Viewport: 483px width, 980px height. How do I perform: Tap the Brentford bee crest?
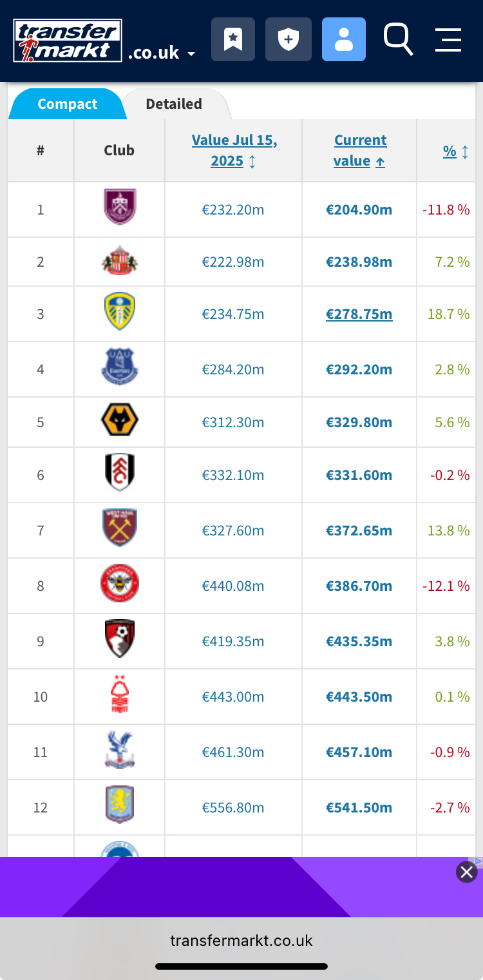(119, 583)
